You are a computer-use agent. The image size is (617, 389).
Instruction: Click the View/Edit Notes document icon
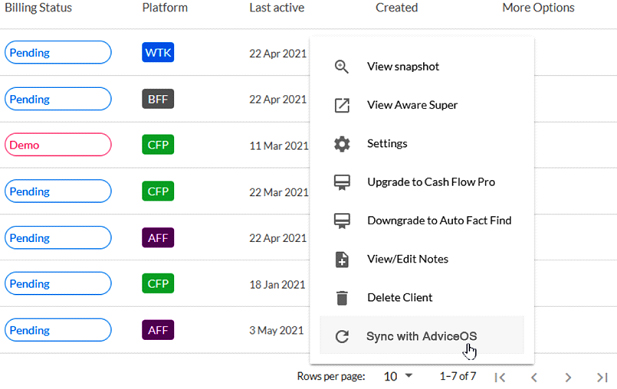(342, 260)
